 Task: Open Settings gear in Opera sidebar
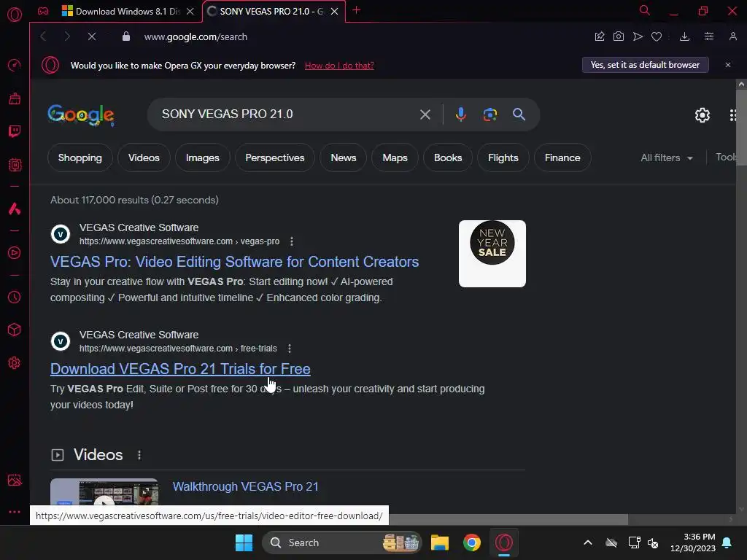15,363
